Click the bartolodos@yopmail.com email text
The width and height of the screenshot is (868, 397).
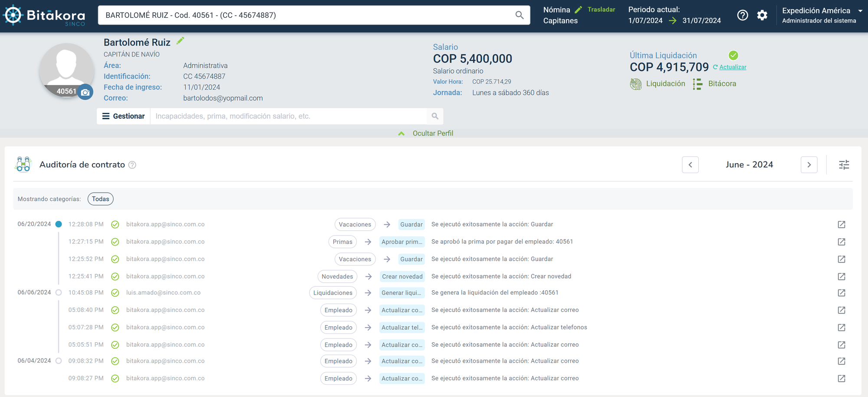pyautogui.click(x=223, y=98)
